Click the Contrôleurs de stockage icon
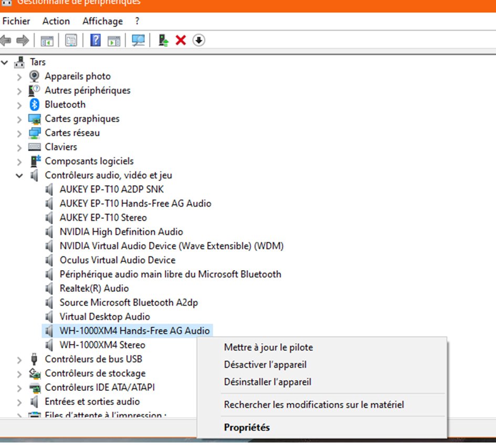Screen dimensions: 496x448 [35, 374]
